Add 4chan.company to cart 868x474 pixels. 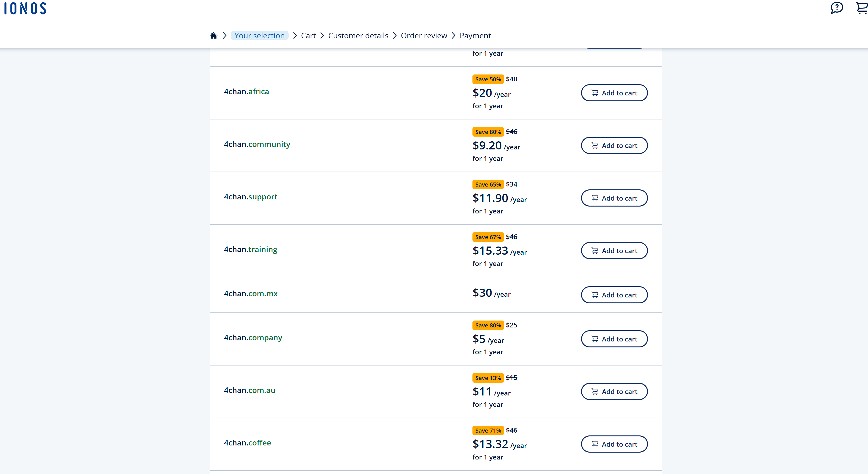pyautogui.click(x=614, y=339)
